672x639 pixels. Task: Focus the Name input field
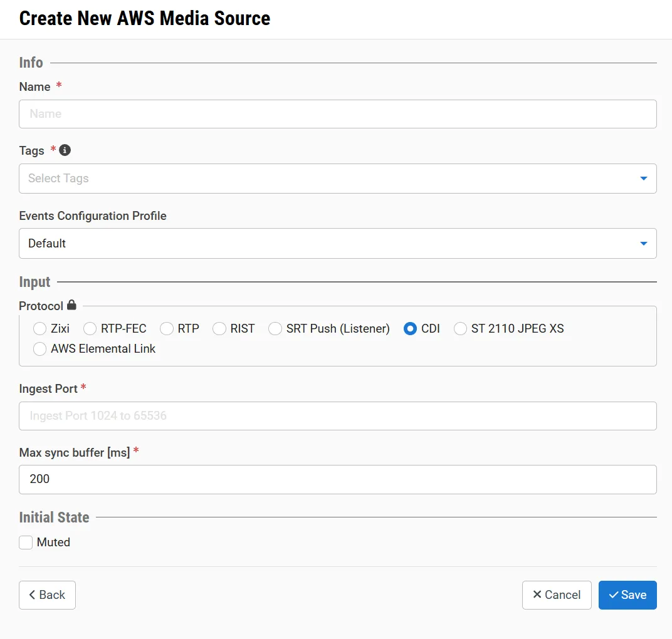[338, 114]
